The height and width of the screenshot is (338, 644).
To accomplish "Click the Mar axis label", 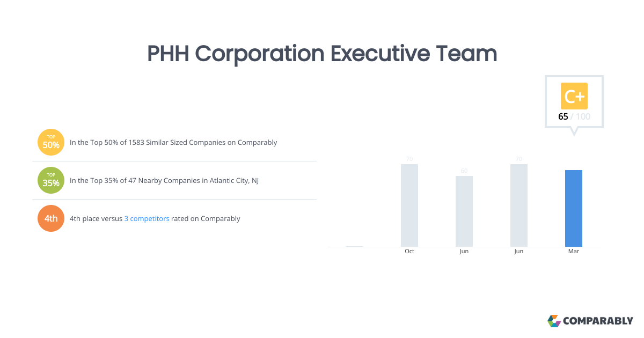I will (x=573, y=251).
